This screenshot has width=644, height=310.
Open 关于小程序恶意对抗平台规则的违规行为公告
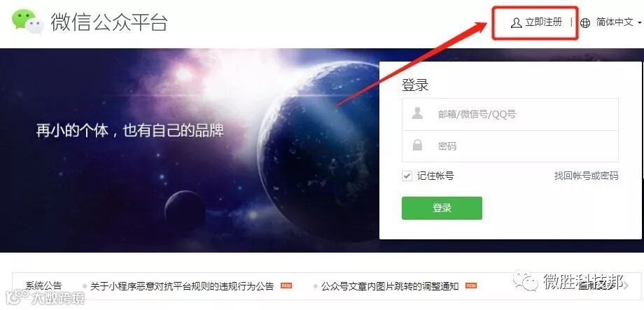pyautogui.click(x=182, y=286)
